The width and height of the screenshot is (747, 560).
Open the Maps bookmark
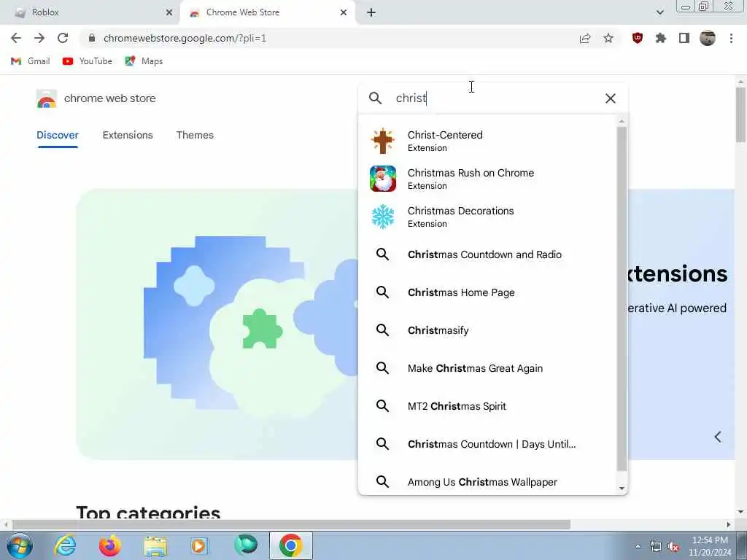coord(144,61)
